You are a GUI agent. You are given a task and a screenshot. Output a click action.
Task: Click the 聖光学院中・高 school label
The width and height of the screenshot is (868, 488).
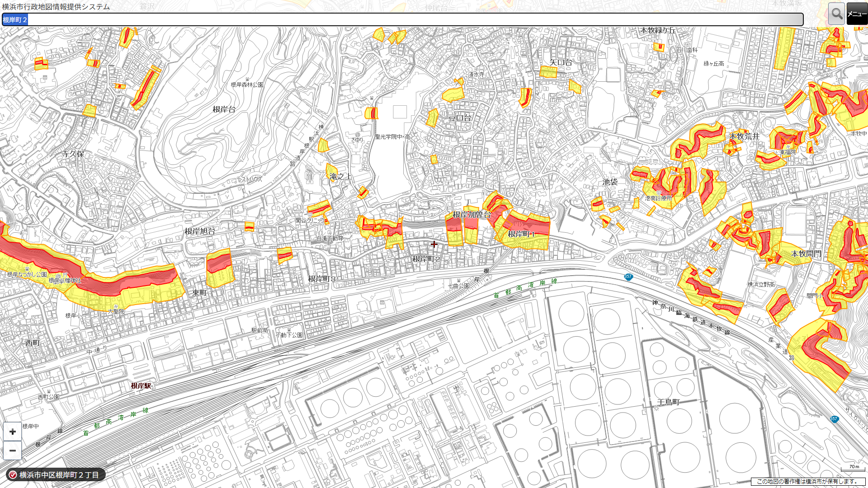(392, 136)
